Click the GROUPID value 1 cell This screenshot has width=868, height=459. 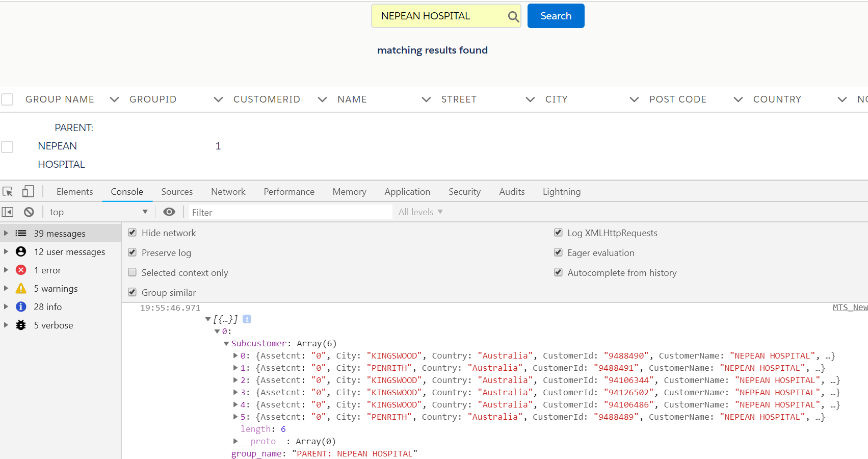218,146
